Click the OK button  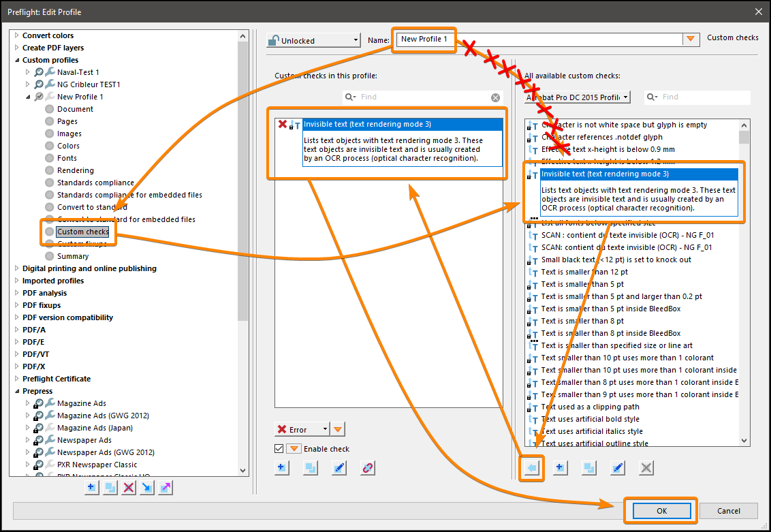pos(660,510)
